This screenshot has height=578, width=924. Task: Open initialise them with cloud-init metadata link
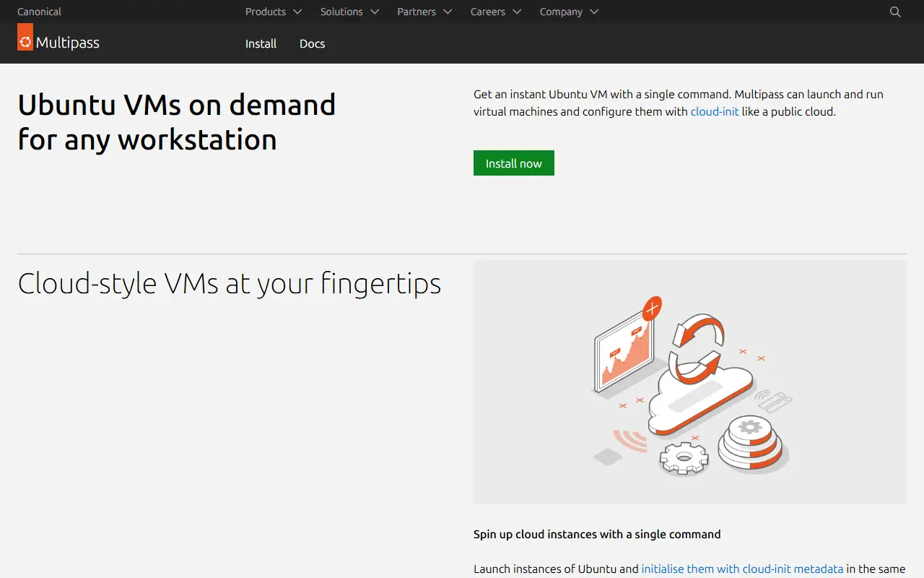pos(742,569)
